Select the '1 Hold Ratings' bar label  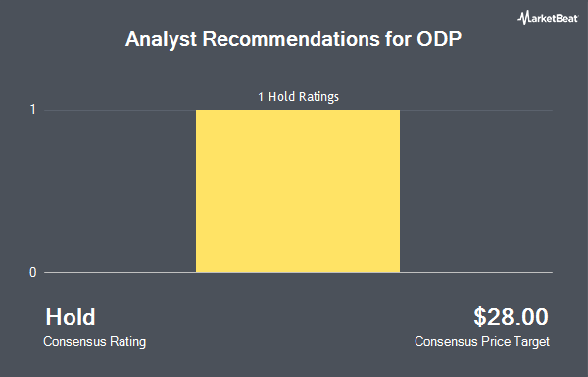[x=298, y=97]
